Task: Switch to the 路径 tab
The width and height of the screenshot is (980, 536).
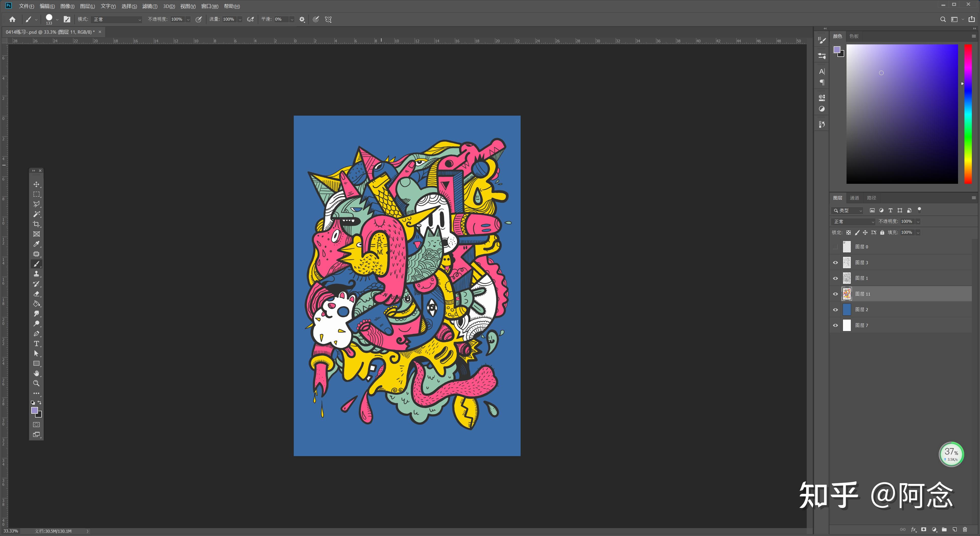Action: click(872, 198)
